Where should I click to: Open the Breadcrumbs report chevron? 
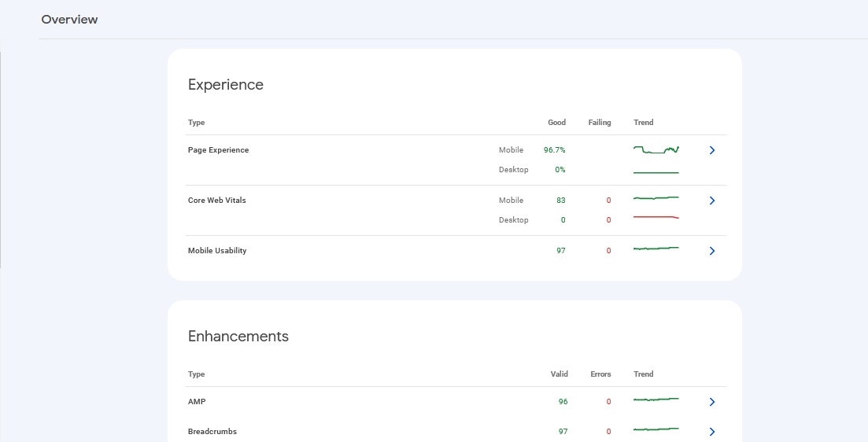click(711, 432)
